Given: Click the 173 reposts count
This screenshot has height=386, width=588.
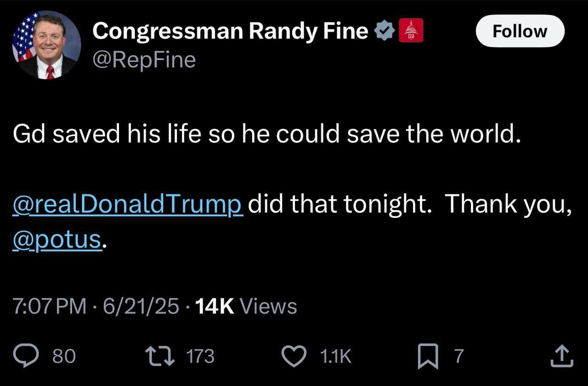Looking at the screenshot, I should 200,356.
